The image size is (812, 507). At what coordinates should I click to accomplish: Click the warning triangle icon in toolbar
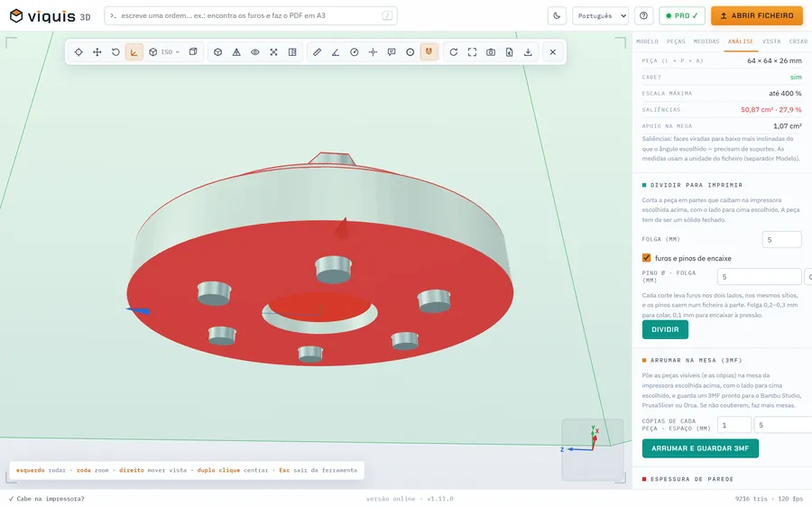point(236,51)
